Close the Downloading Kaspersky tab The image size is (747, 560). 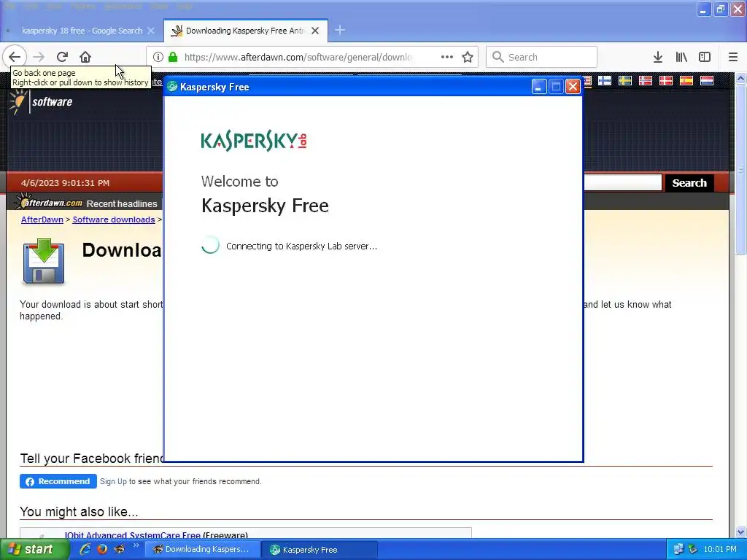click(315, 31)
